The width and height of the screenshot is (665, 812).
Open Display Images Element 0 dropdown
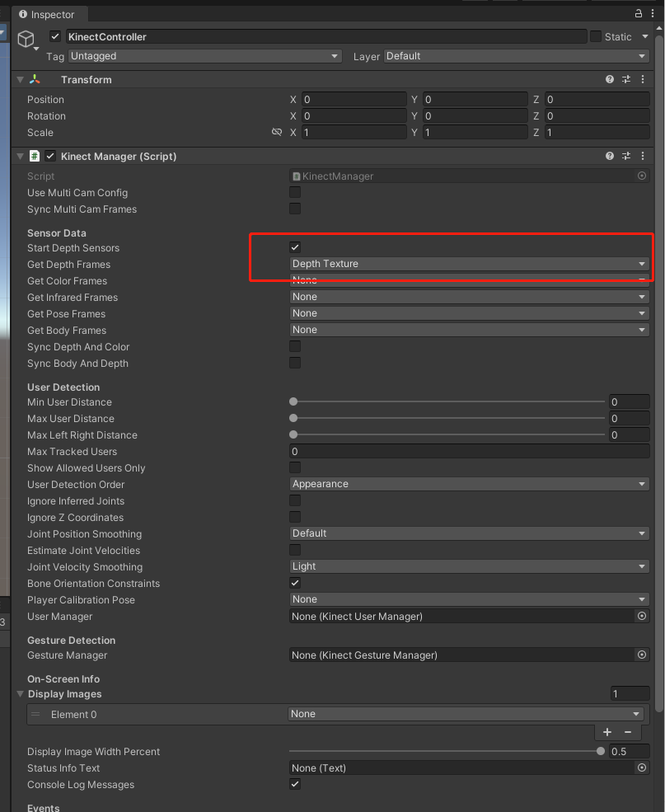pos(466,714)
